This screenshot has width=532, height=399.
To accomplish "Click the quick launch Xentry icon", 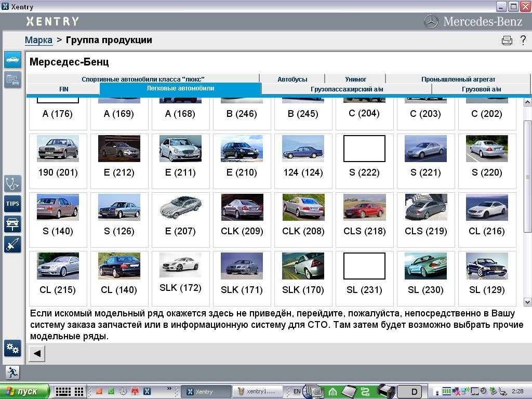I will (x=147, y=391).
